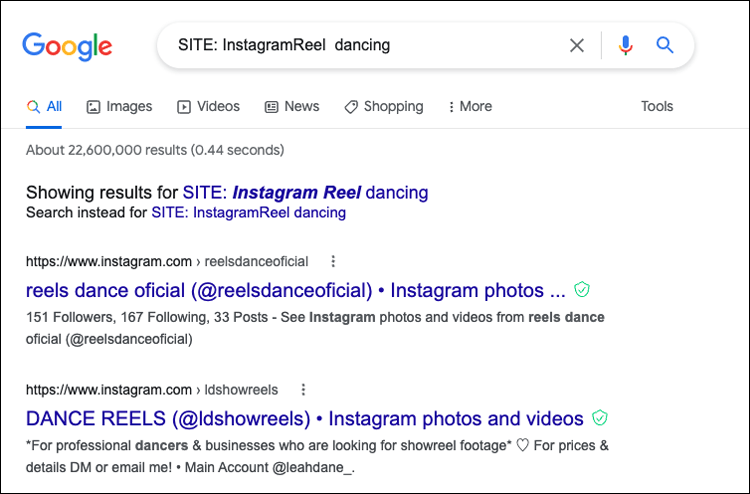Start voice search with microphone icon
The image size is (750, 494).
click(626, 45)
